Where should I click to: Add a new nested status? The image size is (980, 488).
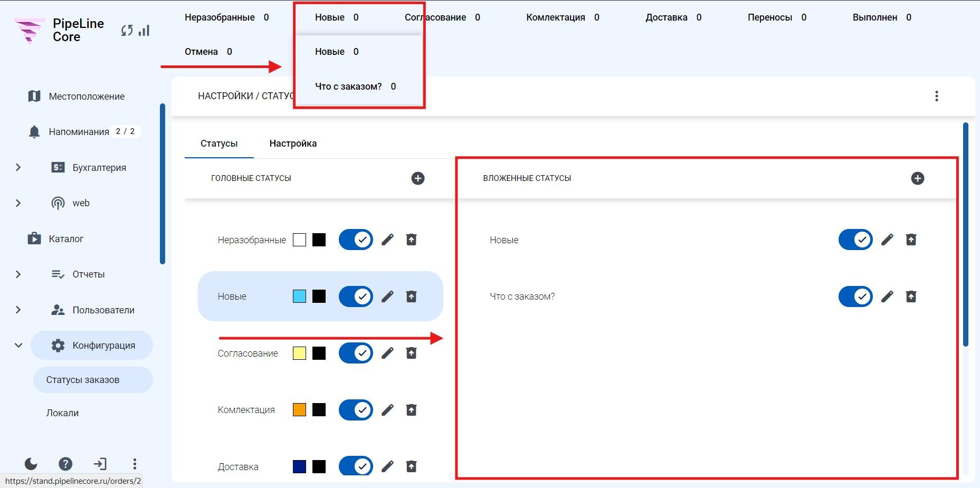click(x=918, y=178)
